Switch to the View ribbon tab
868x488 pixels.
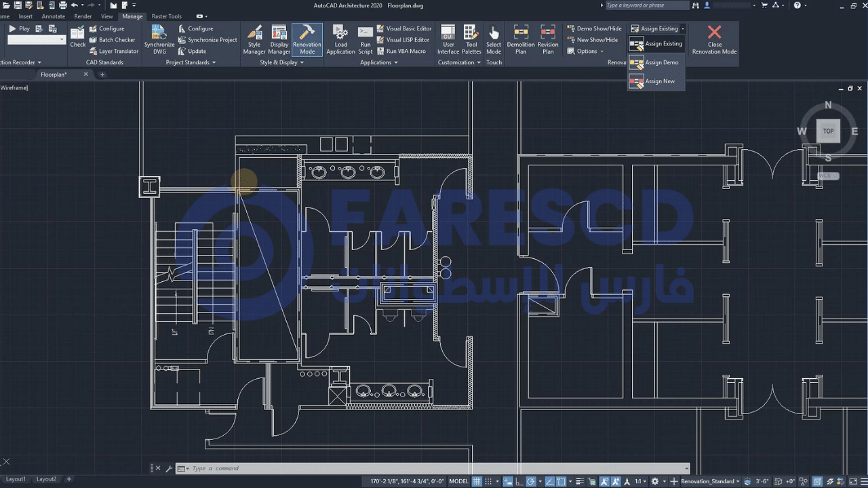(x=107, y=16)
